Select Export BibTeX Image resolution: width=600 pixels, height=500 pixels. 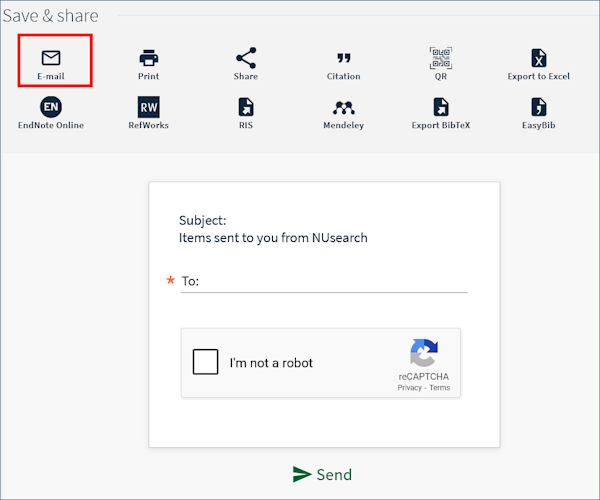point(441,107)
